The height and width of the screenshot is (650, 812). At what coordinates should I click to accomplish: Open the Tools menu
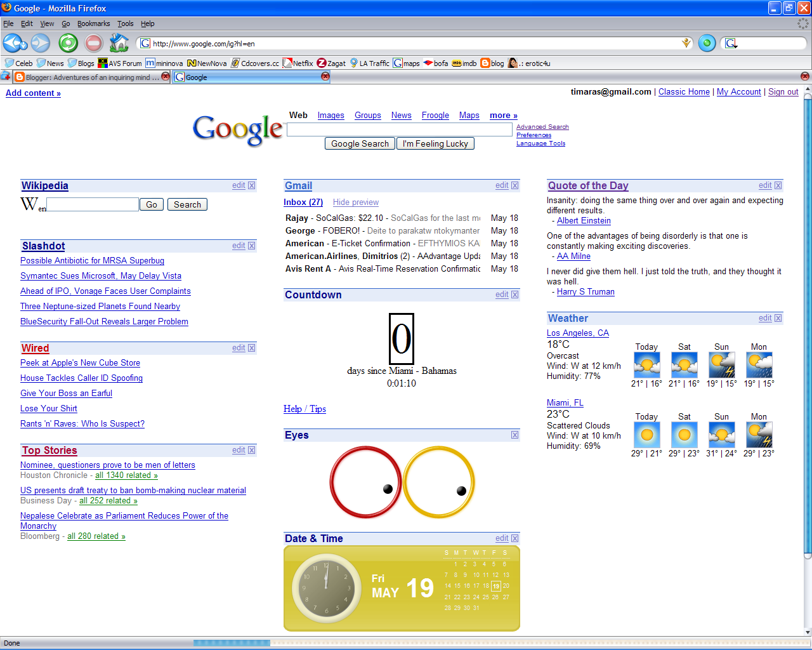point(126,23)
